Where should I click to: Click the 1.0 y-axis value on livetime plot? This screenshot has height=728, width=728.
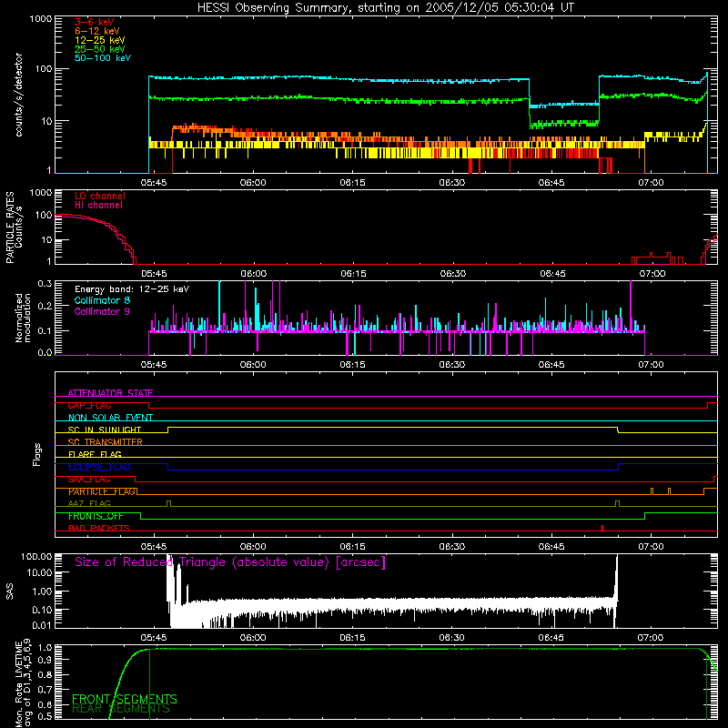tap(45, 648)
